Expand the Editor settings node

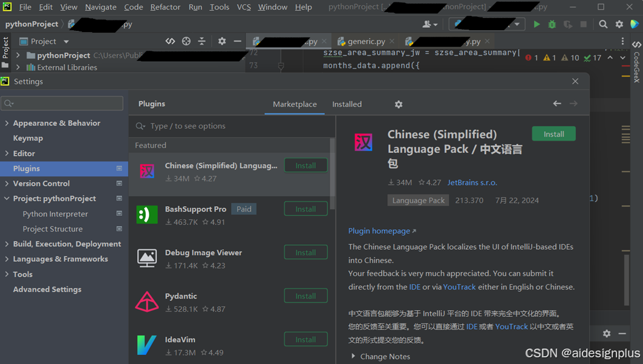coord(7,154)
